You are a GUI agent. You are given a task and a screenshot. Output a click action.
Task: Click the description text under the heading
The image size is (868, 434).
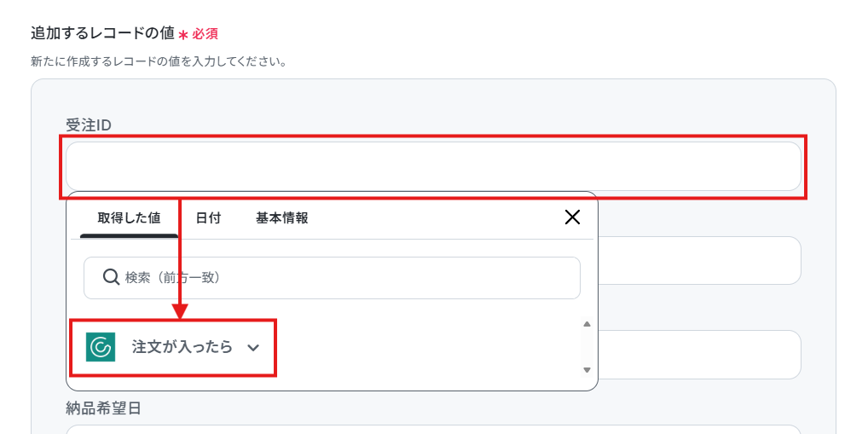(159, 61)
